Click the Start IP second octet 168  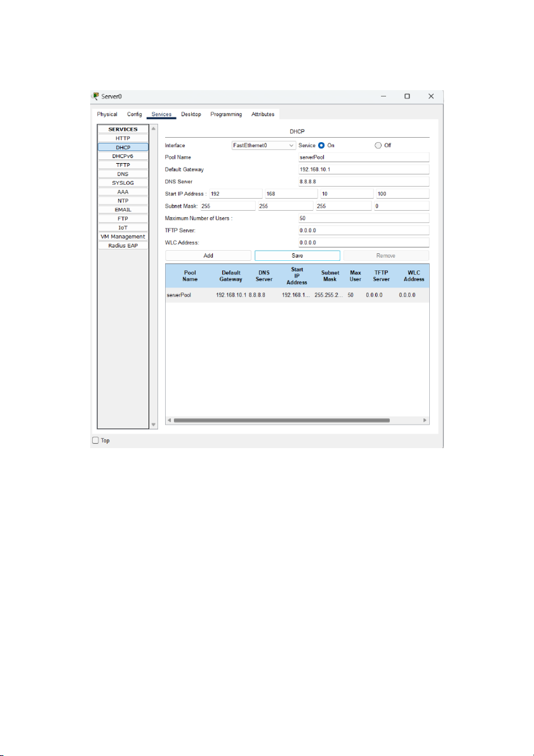291,194
